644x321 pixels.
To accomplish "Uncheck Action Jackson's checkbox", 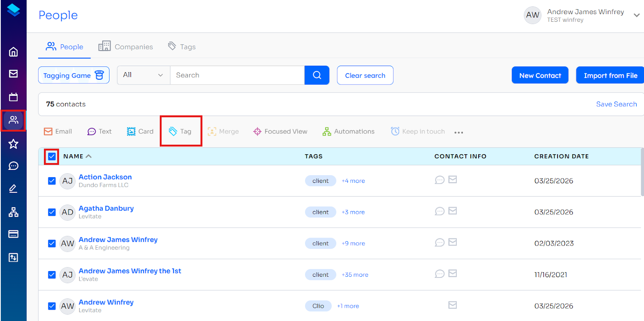I will 52,181.
